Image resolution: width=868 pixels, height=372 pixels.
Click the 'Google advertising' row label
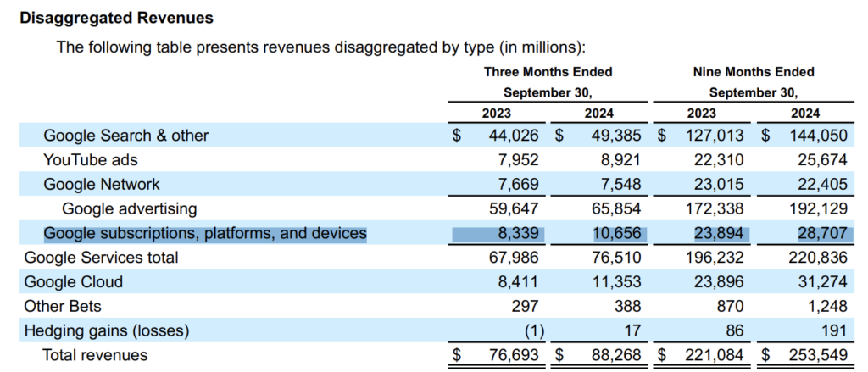(129, 208)
